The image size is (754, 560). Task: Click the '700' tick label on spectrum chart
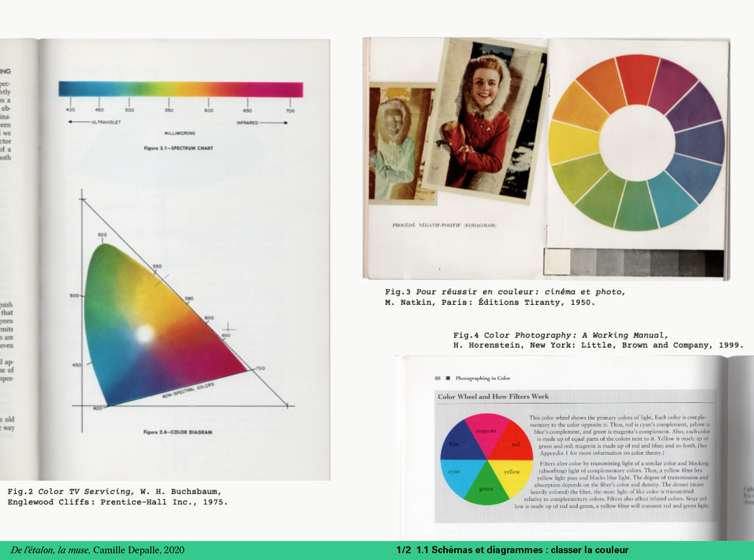[290, 111]
